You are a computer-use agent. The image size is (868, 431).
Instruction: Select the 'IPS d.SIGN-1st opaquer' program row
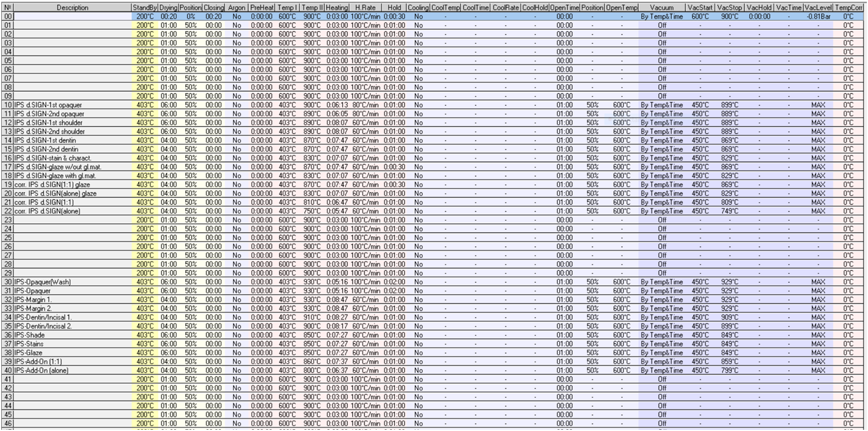433,105
